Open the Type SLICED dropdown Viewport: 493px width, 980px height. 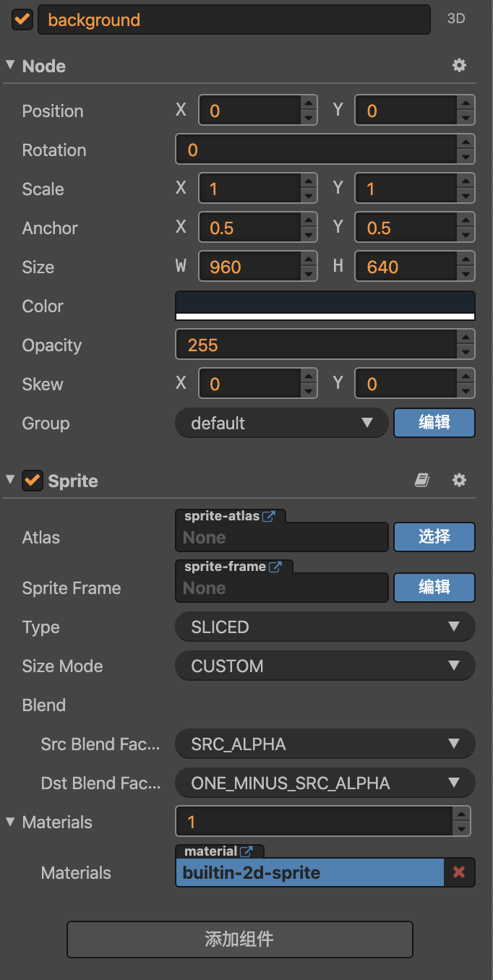325,627
